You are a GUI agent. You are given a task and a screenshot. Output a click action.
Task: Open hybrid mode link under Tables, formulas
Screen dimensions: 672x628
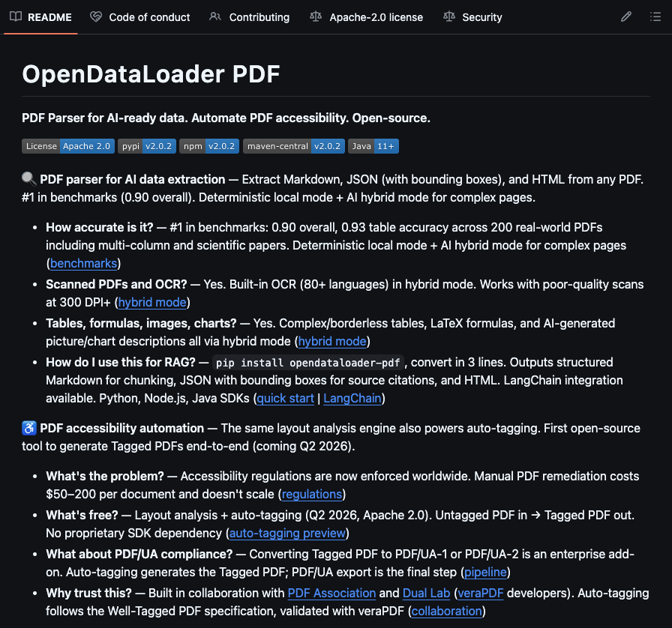[332, 342]
